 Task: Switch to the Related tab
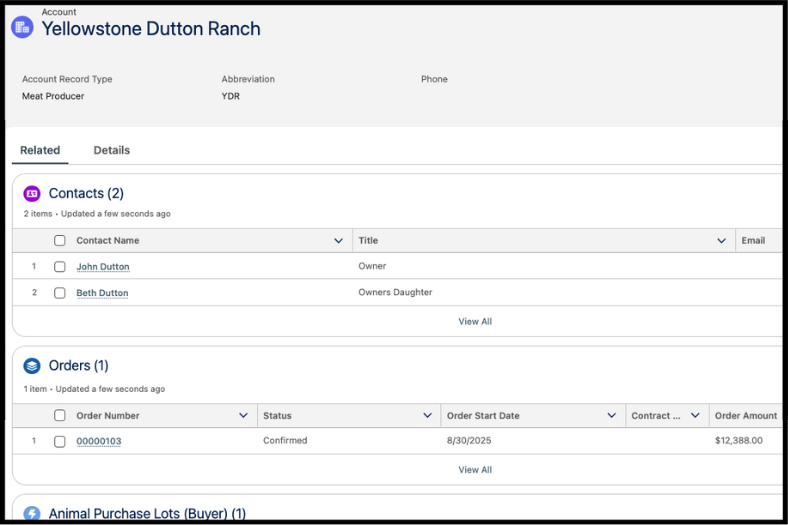click(40, 150)
